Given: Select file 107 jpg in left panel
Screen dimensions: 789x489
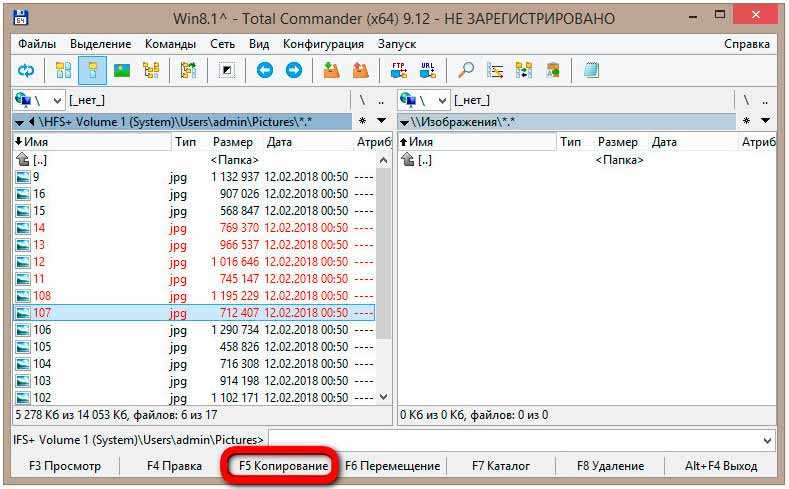Looking at the screenshot, I should (194, 313).
